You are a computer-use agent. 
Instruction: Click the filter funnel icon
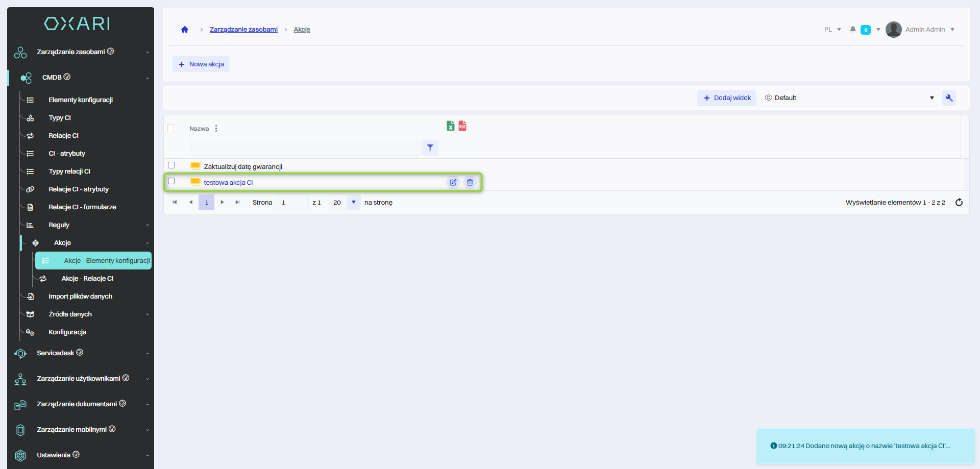(x=430, y=147)
